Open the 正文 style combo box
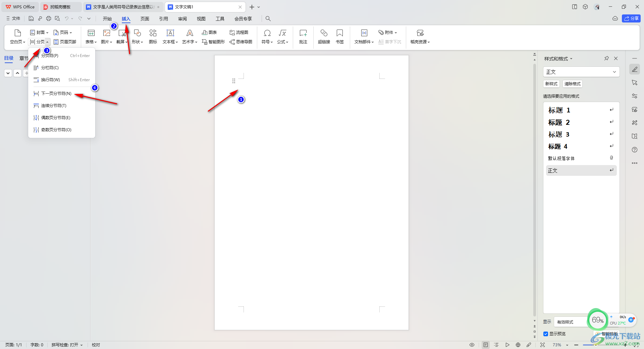644x349 pixels. [x=581, y=72]
